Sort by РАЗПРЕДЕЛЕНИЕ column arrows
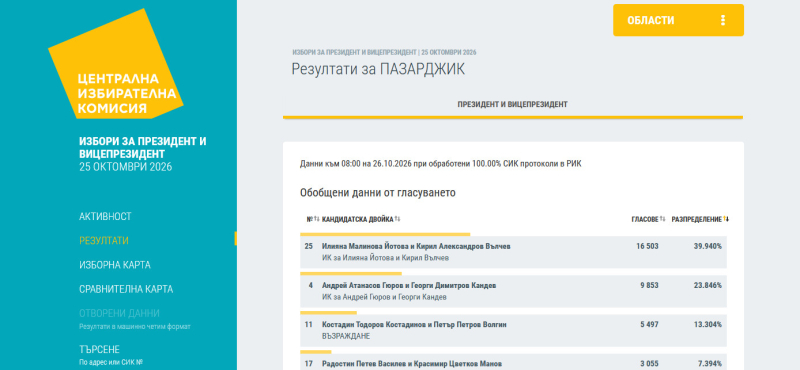This screenshot has width=800, height=370. (x=726, y=219)
